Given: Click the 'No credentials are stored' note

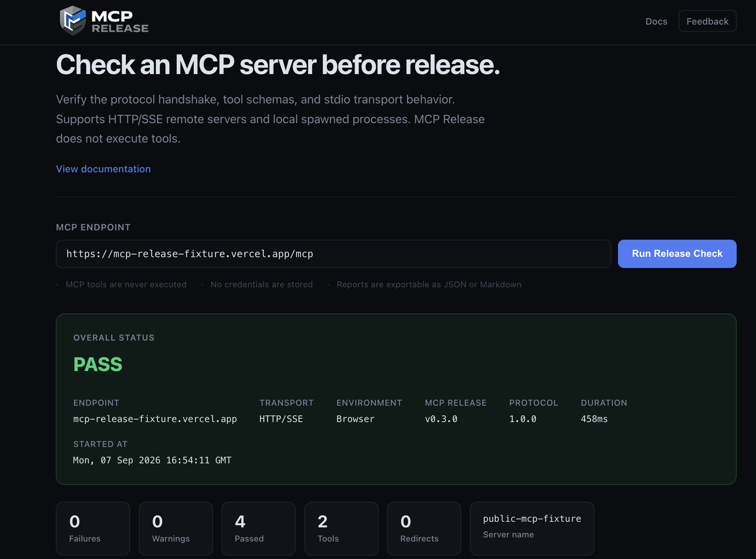Looking at the screenshot, I should point(262,284).
